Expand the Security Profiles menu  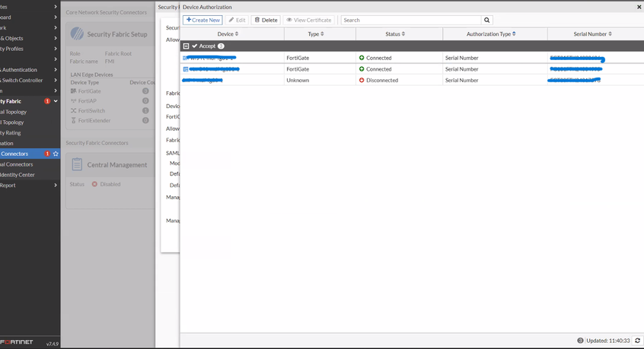[29, 49]
